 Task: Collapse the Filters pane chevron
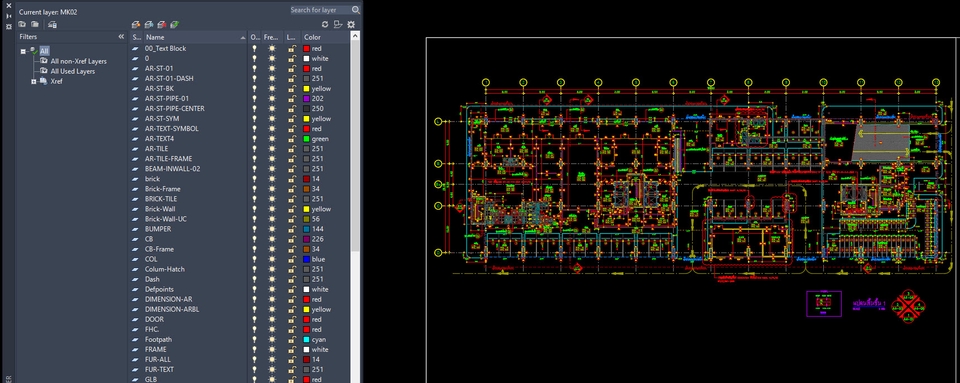121,37
